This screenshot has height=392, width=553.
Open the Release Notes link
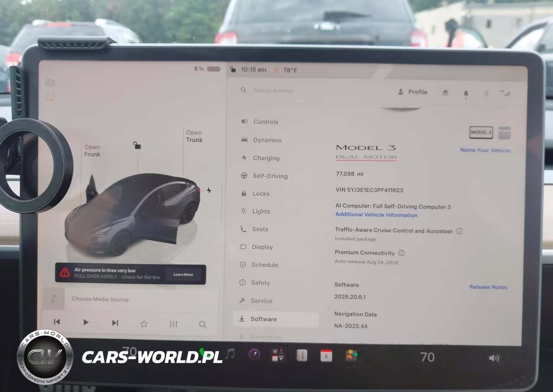pos(488,287)
